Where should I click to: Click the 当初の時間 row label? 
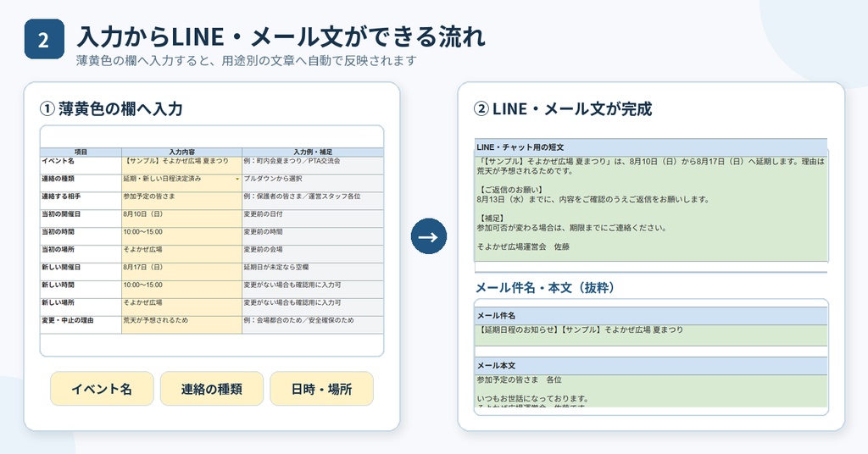(81, 236)
